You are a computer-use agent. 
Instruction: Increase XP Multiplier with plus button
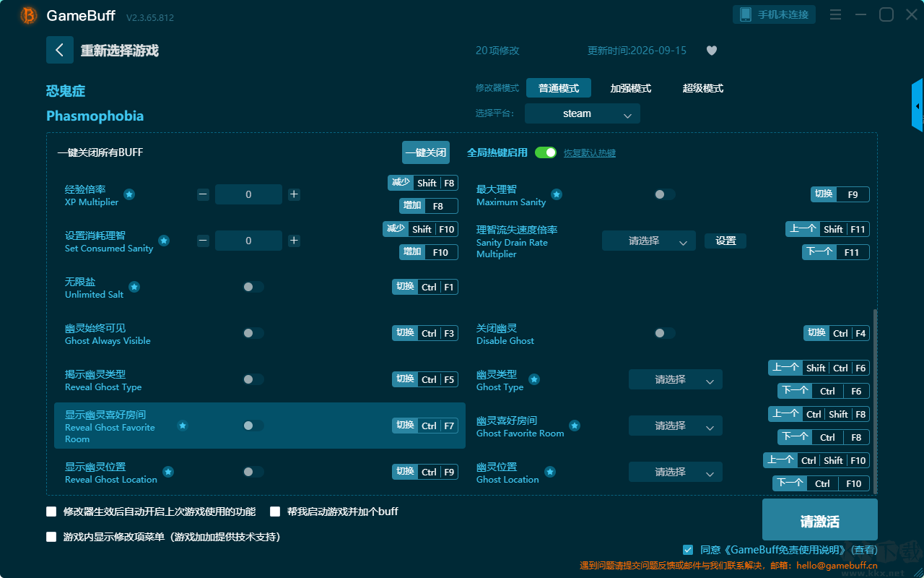[294, 194]
